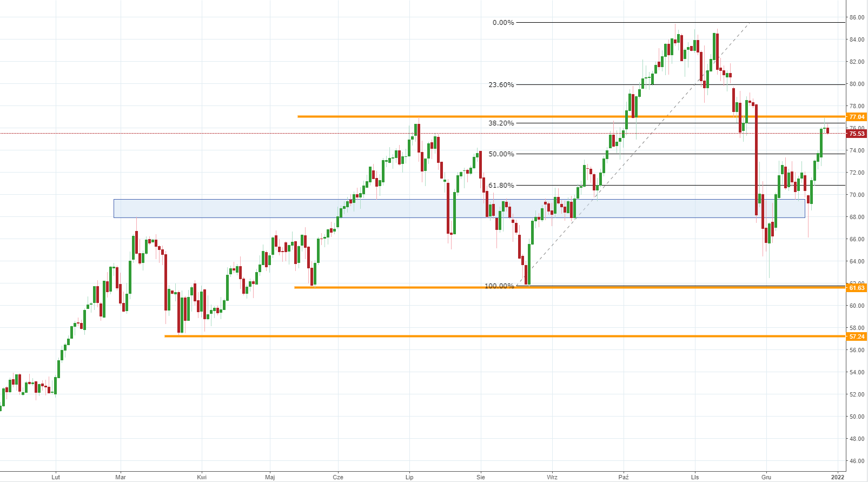This screenshot has width=868, height=482.
Task: Click the Lip month label on time axis
Action: click(409, 477)
